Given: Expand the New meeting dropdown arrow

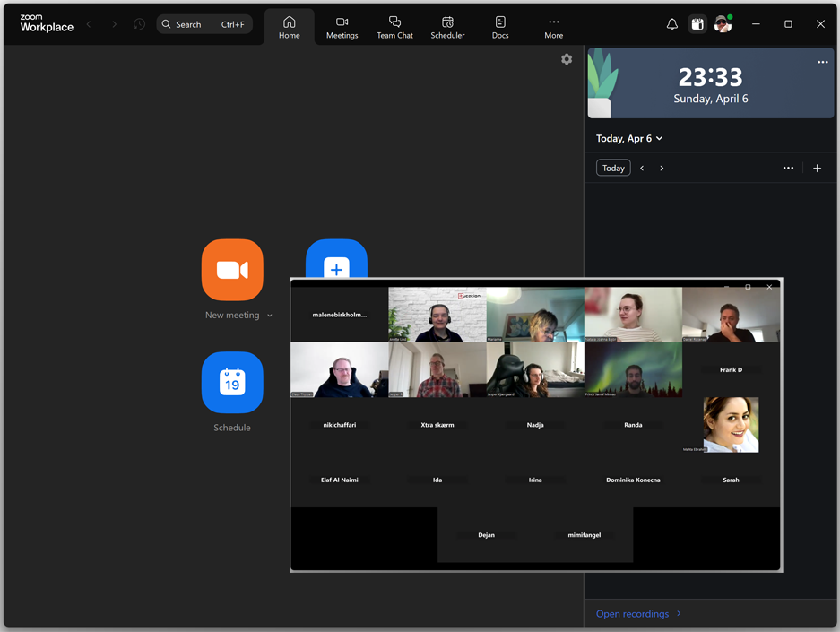Looking at the screenshot, I should (x=270, y=316).
